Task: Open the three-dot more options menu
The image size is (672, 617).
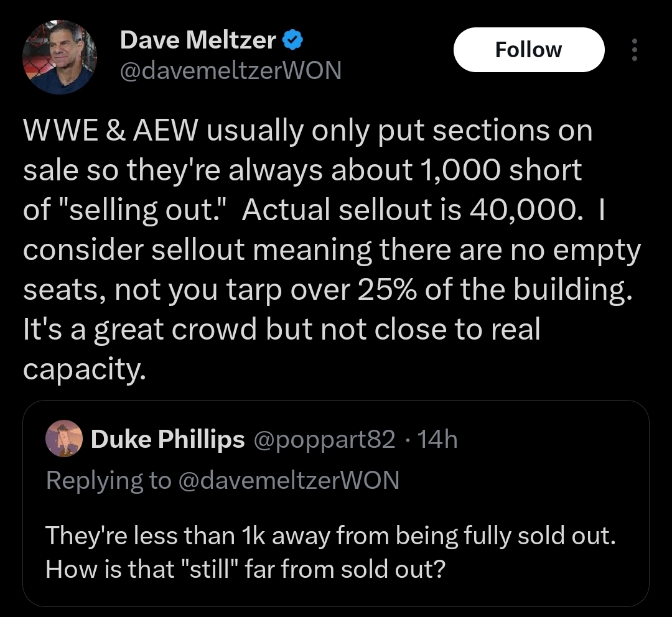Action: 634,50
